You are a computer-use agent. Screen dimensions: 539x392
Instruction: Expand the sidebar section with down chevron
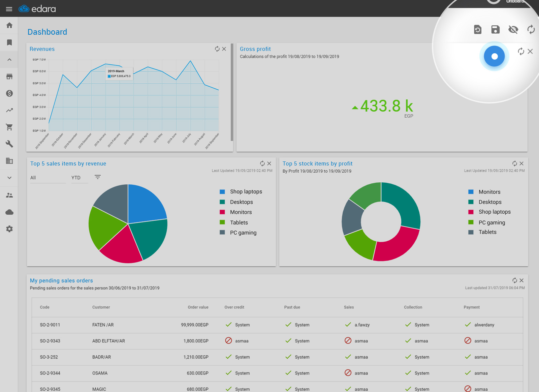pyautogui.click(x=9, y=178)
